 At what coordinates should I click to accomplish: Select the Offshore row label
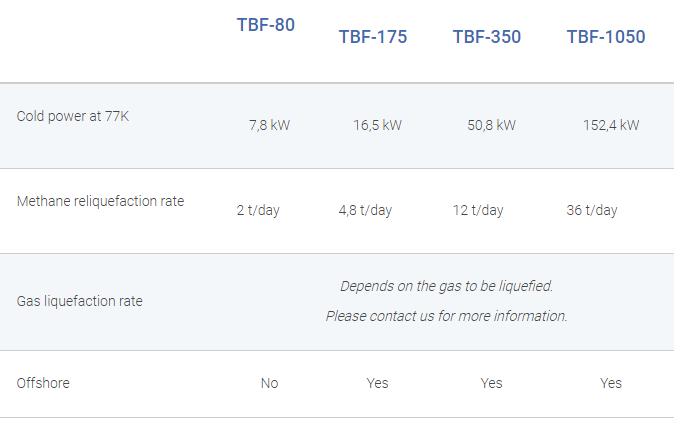tap(43, 383)
